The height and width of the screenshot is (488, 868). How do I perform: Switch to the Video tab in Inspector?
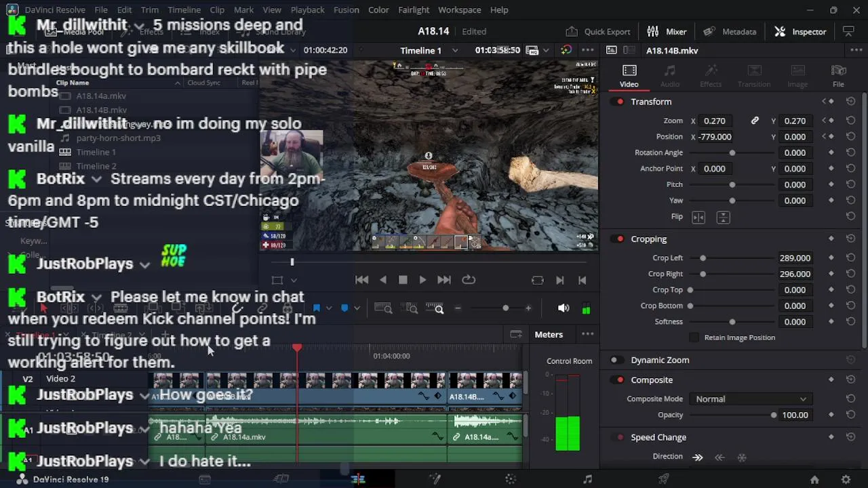[629, 76]
